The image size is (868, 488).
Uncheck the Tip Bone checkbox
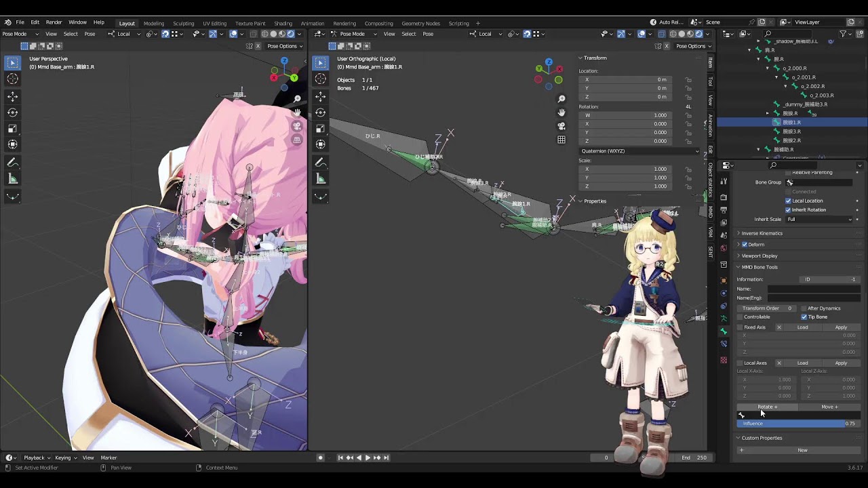pos(804,317)
